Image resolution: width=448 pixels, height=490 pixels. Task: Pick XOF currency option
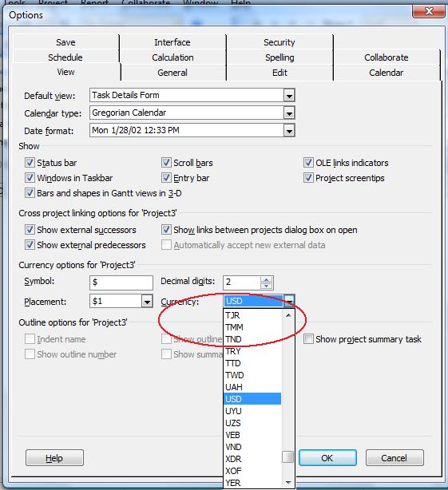click(252, 471)
